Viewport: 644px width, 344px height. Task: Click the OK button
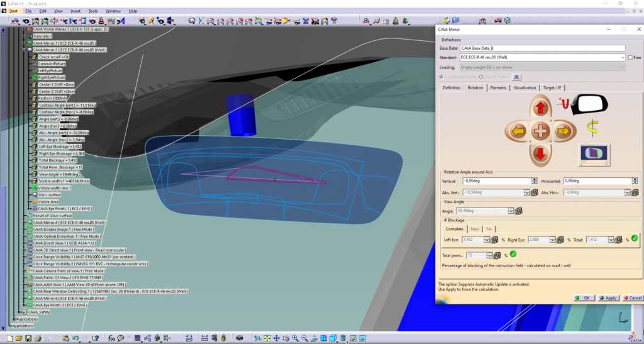584,298
